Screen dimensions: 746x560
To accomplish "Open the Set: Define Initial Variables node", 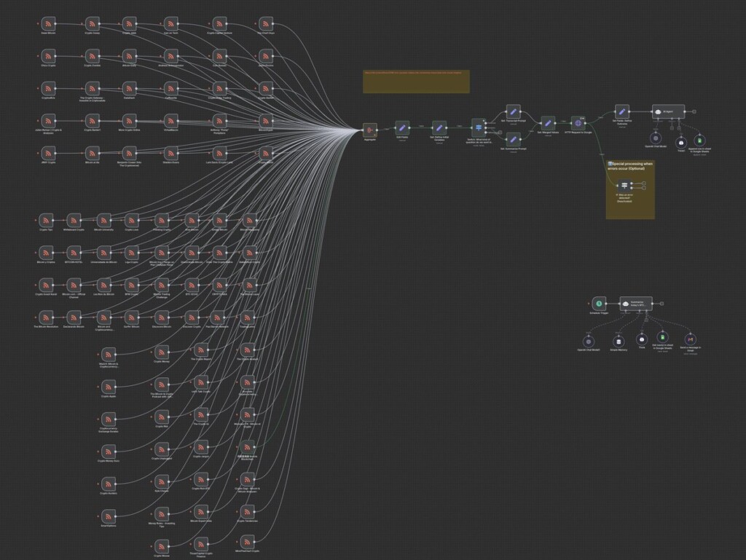I will (439, 127).
